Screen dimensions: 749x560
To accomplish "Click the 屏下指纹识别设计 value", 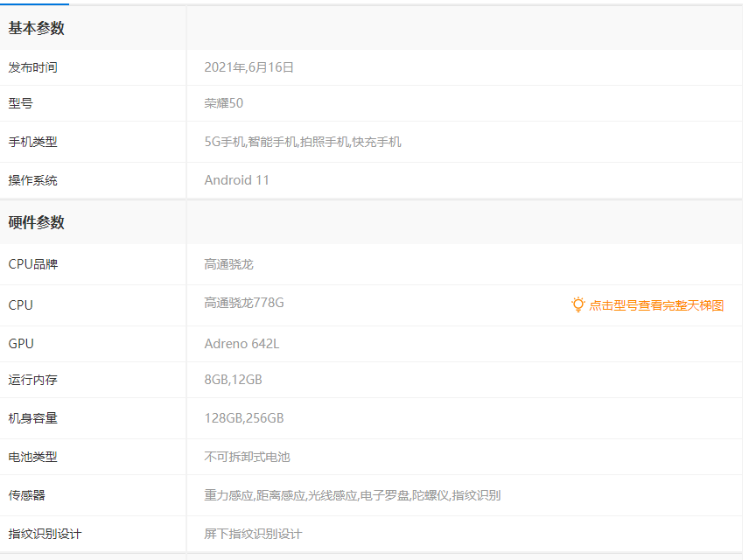I will point(254,534).
